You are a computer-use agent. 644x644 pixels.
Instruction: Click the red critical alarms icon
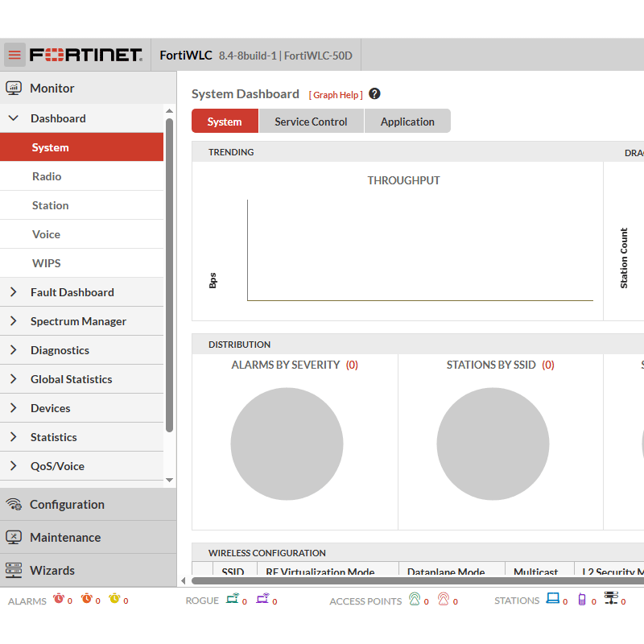point(59,599)
